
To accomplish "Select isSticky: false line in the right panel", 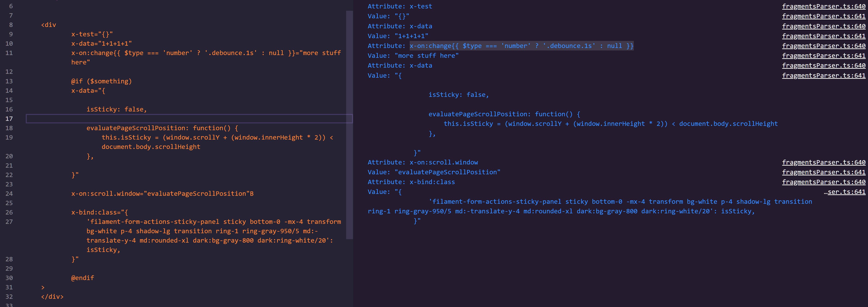I will (458, 95).
